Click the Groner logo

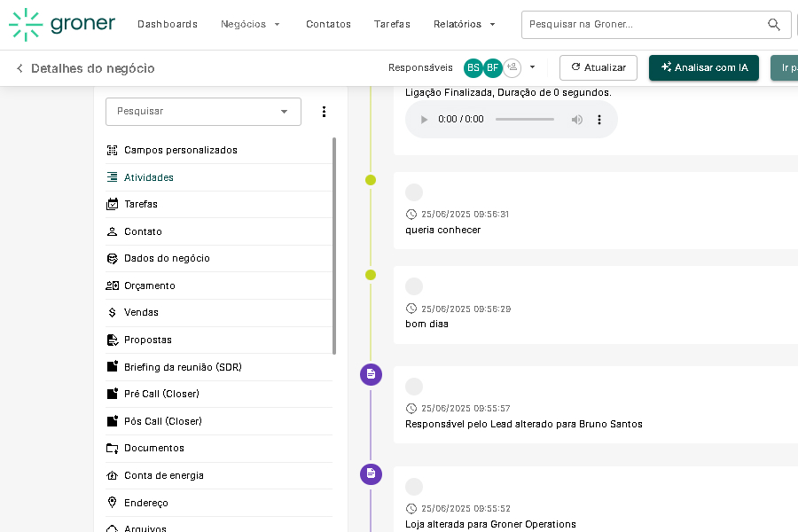tap(62, 25)
